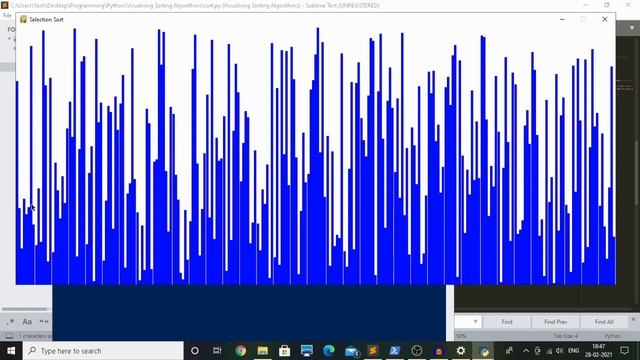The height and width of the screenshot is (360, 640).
Task: Click inside the Selection Sort bar canvas
Action: pyautogui.click(x=316, y=155)
